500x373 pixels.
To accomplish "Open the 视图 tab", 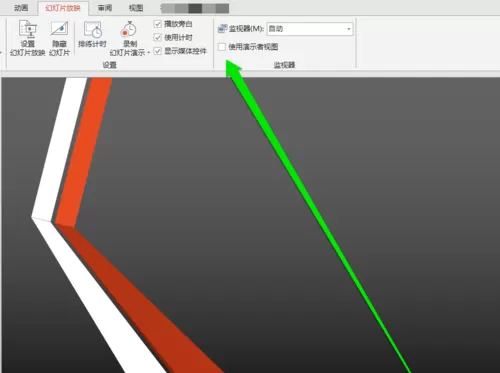I will (136, 8).
